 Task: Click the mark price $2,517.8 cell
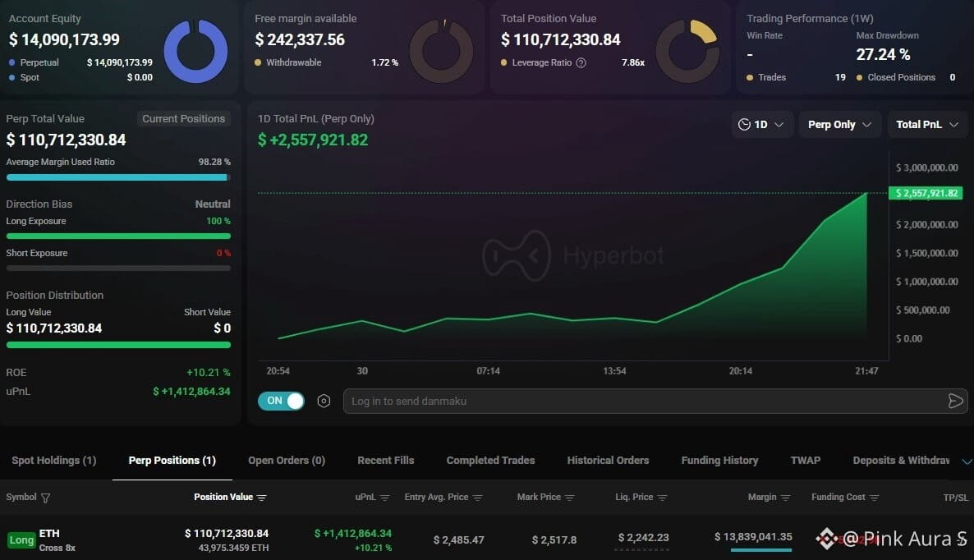click(x=554, y=540)
